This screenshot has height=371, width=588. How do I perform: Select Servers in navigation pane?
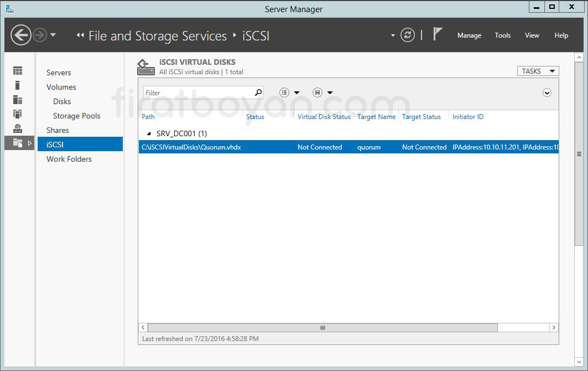coord(59,73)
